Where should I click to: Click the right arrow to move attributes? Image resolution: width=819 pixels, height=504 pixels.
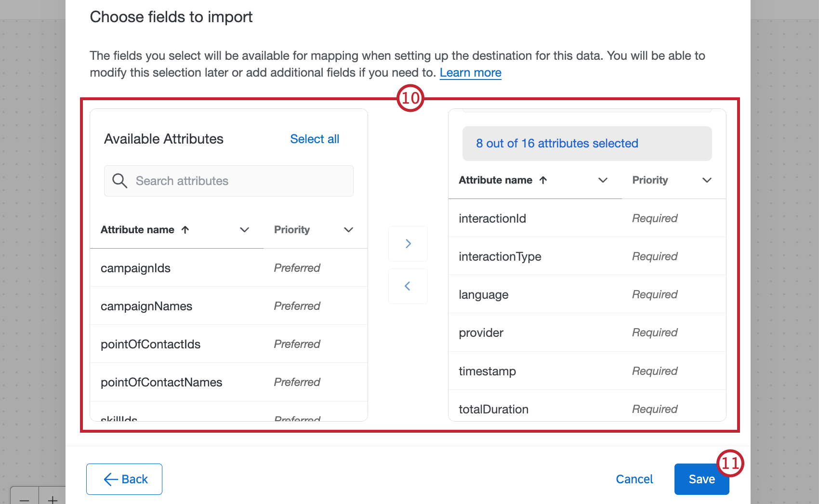[408, 243]
